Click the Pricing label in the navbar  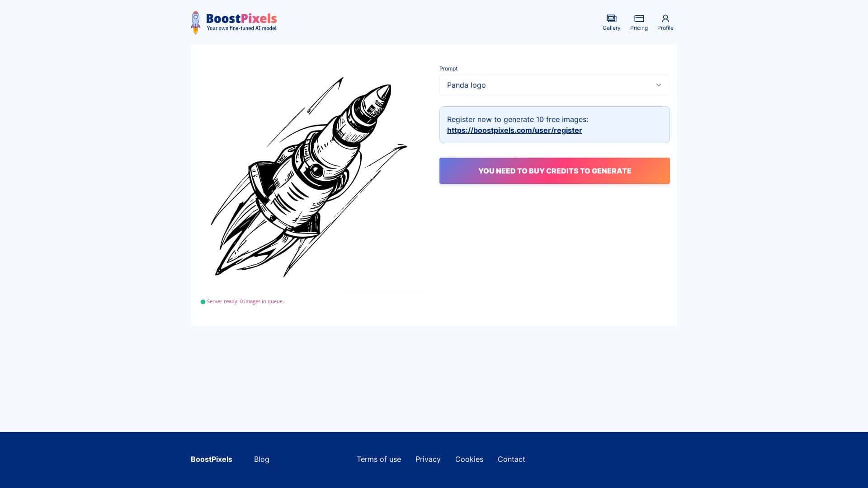(x=639, y=28)
